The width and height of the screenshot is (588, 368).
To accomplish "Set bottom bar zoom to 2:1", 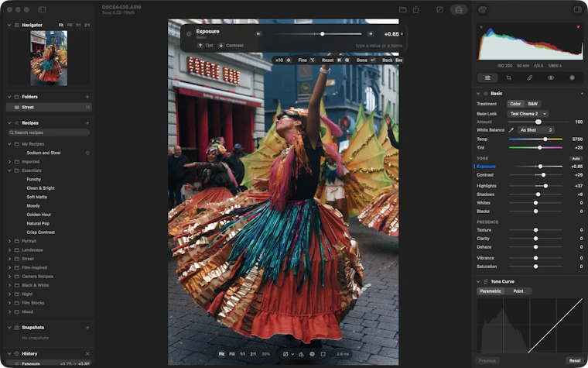I will 253,354.
